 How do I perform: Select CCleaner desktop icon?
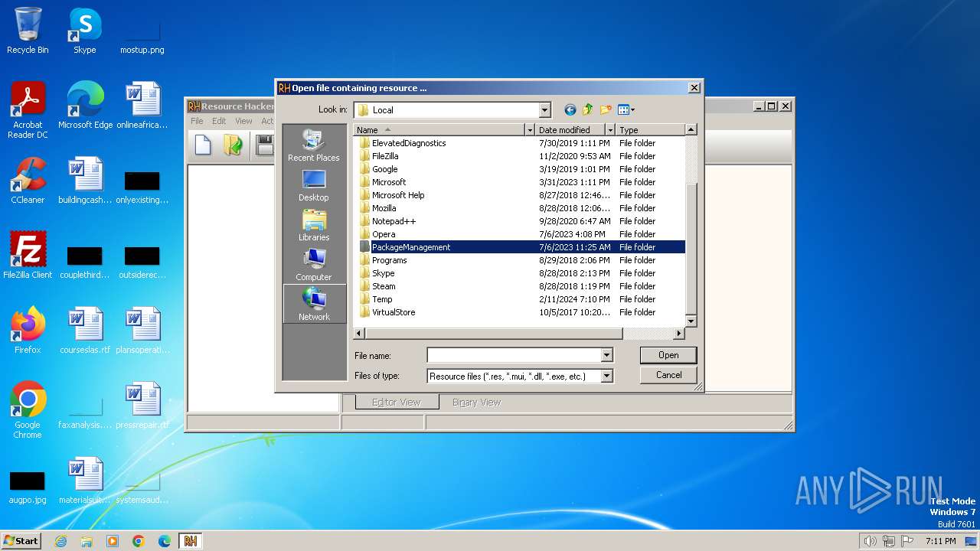click(28, 181)
